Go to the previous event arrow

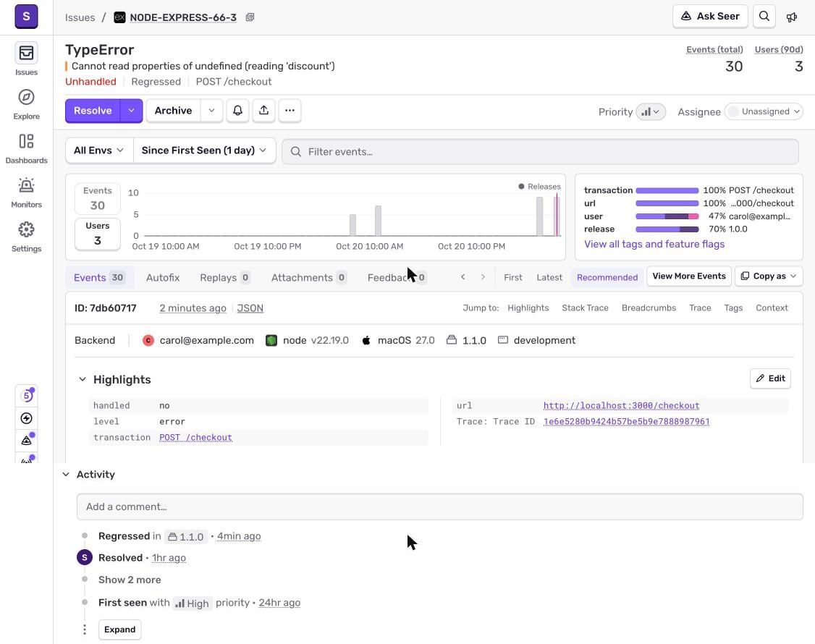click(463, 277)
